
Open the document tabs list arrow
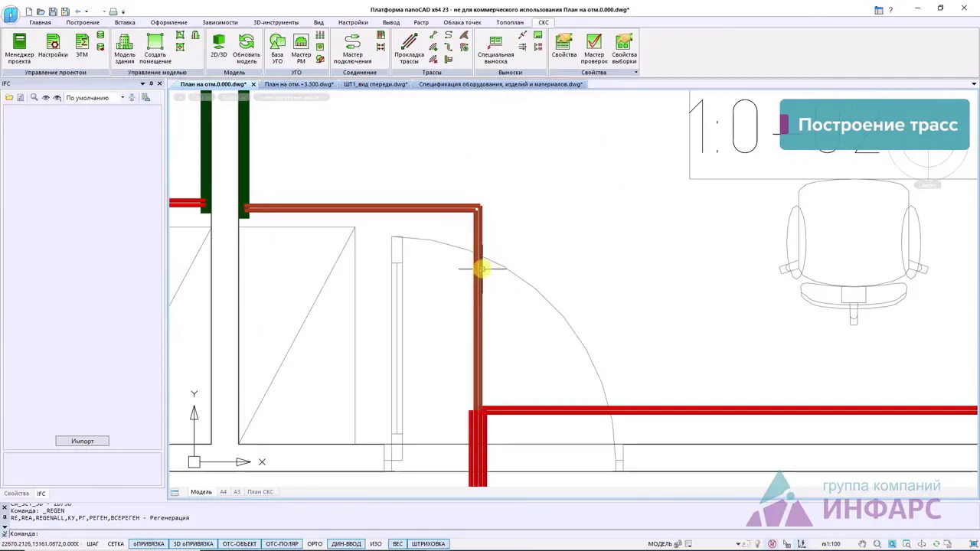974,84
